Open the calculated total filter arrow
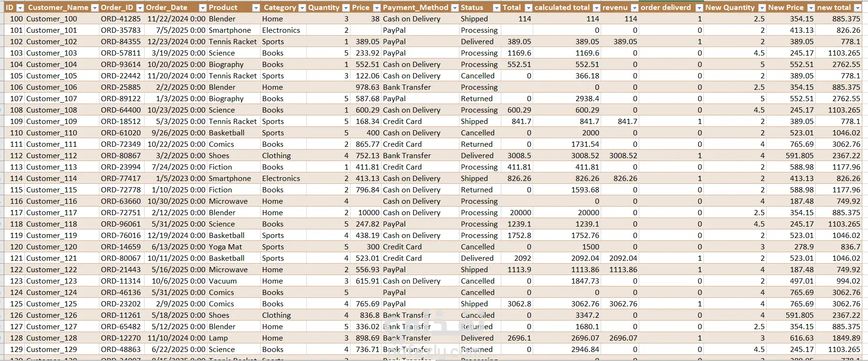Viewport: 868px width, 361px height. [x=596, y=8]
